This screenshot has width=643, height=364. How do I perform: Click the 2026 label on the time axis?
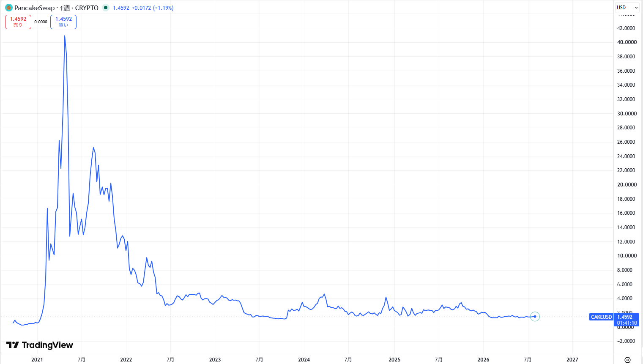click(483, 360)
